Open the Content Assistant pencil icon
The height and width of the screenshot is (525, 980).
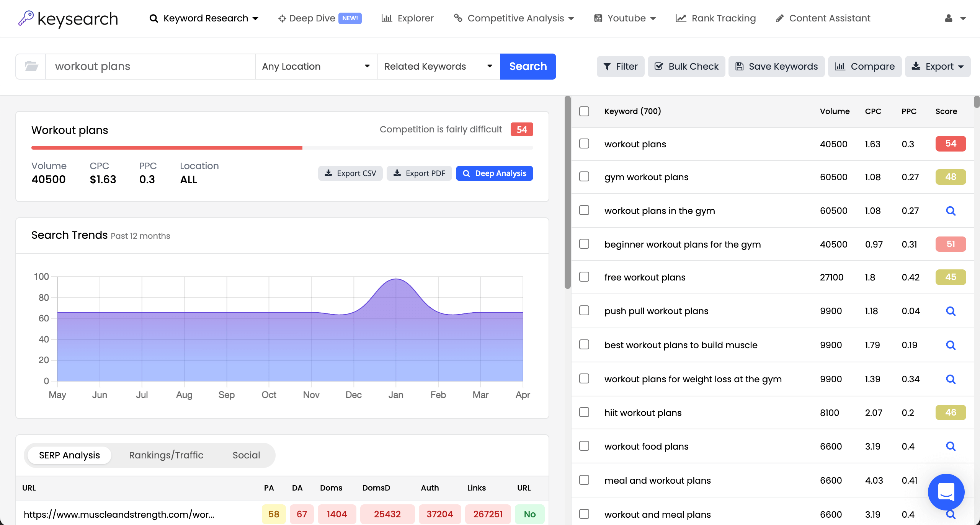(x=780, y=18)
